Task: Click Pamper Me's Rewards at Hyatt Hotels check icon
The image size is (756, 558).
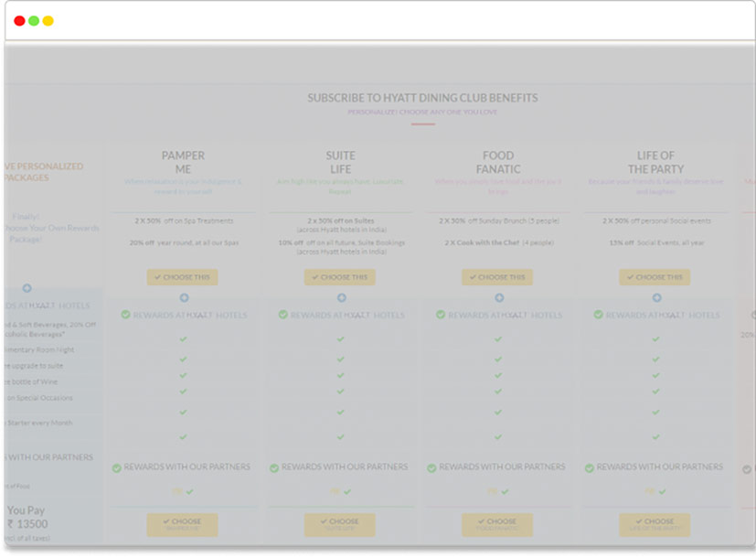Action: 126,315
